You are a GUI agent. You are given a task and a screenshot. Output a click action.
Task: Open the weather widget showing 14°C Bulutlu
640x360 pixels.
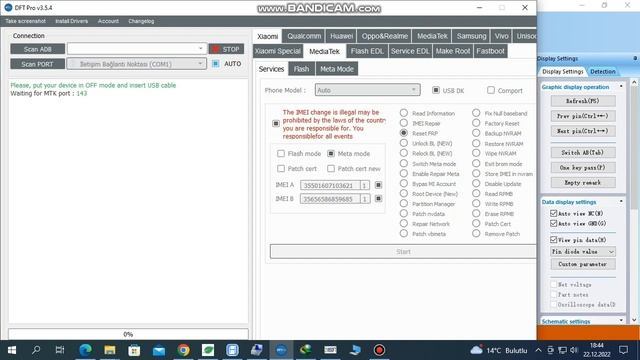(499, 350)
